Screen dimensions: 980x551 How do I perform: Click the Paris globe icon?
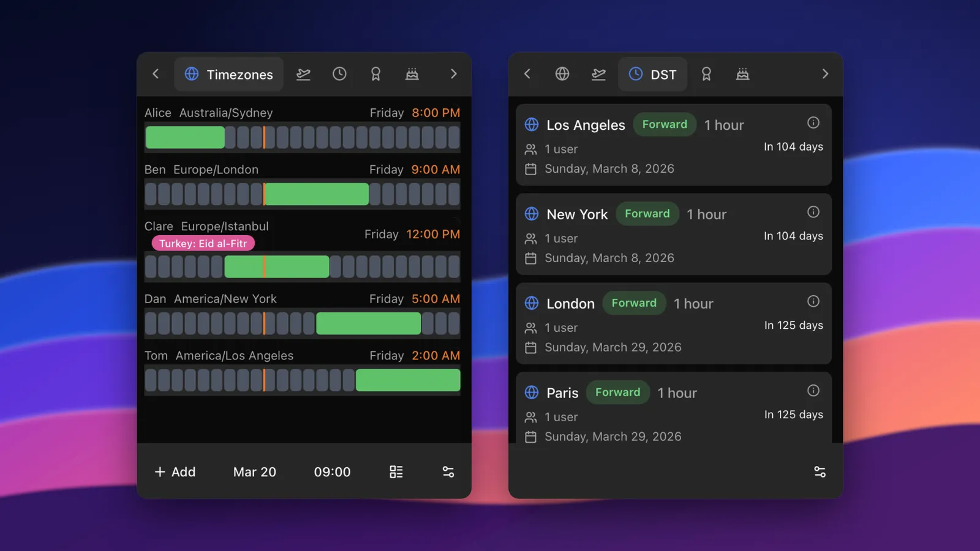click(x=532, y=392)
